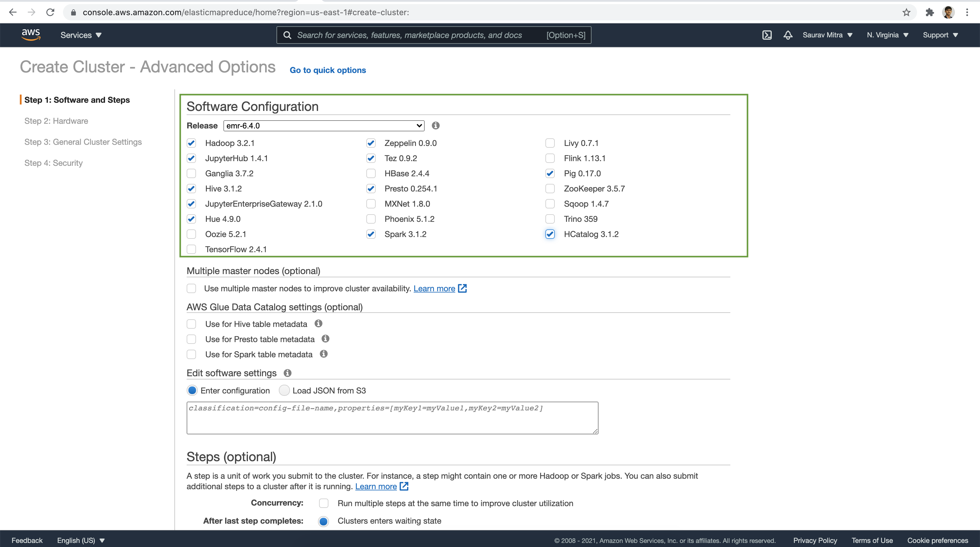The width and height of the screenshot is (980, 547).
Task: Open English (US) language selector
Action: pyautogui.click(x=81, y=540)
